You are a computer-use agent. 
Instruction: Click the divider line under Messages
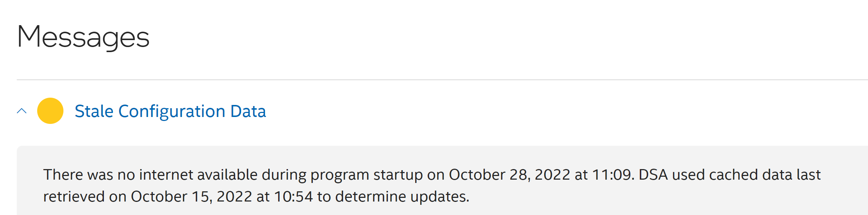click(437, 80)
